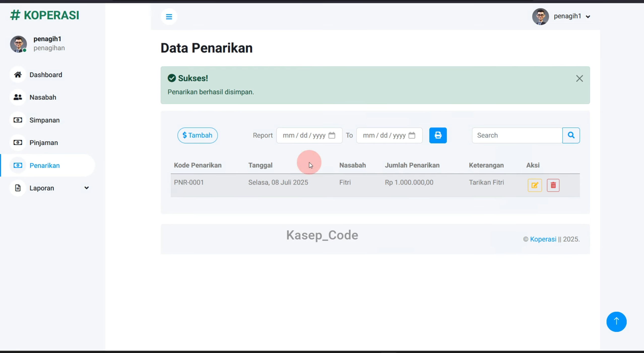The image size is (644, 353).
Task: Click the Dashboard home icon
Action: 18,75
